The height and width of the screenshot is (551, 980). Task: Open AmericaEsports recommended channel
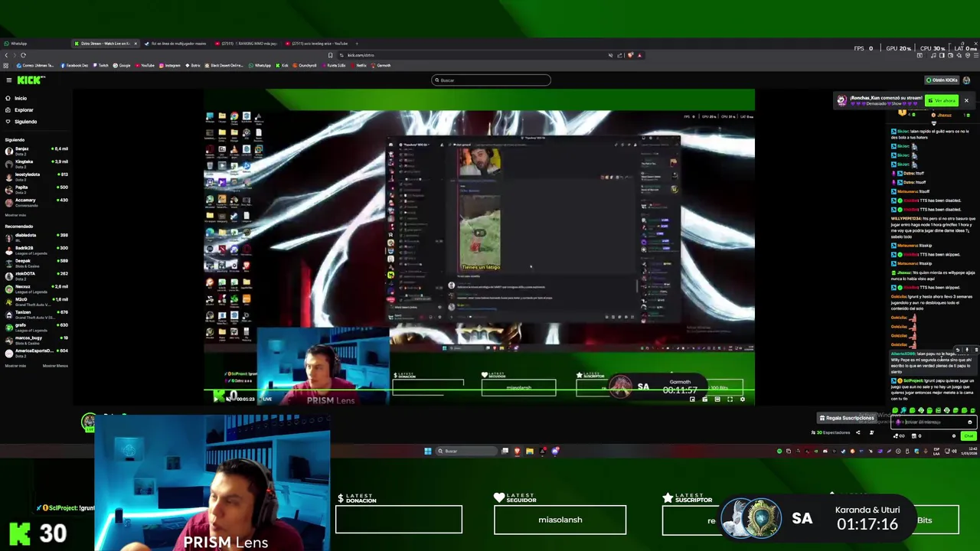[36, 352]
